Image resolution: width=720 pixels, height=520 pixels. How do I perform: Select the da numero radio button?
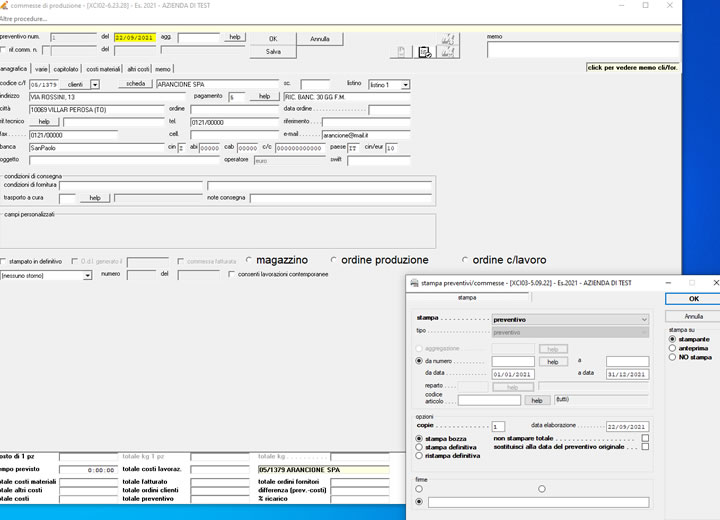[419, 361]
